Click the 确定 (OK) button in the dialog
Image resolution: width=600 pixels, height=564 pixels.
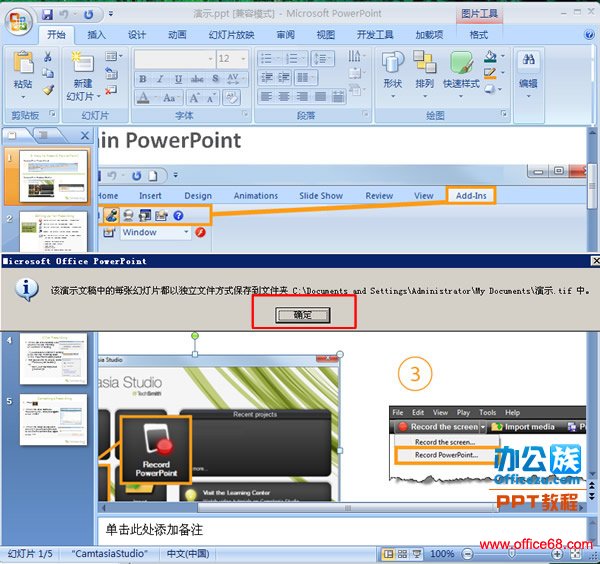click(x=302, y=315)
